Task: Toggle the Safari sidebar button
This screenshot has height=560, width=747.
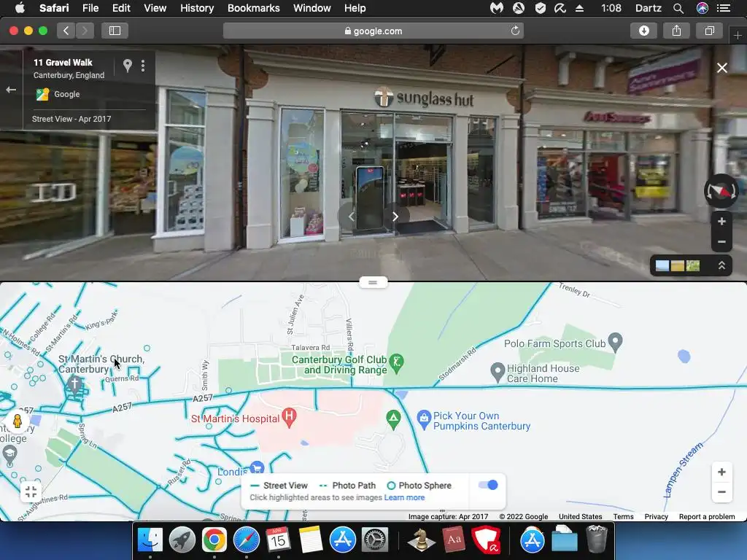Action: 115,31
